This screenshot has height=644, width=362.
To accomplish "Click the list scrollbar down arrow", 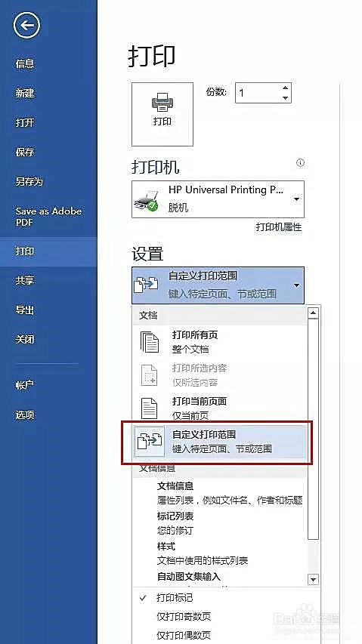I will point(314,580).
